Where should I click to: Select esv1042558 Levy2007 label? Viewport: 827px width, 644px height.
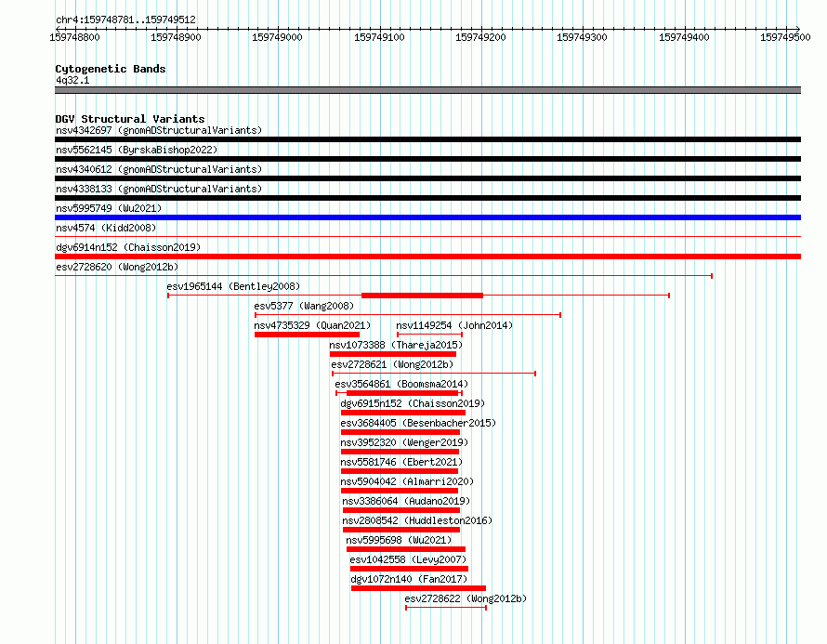pyautogui.click(x=408, y=559)
